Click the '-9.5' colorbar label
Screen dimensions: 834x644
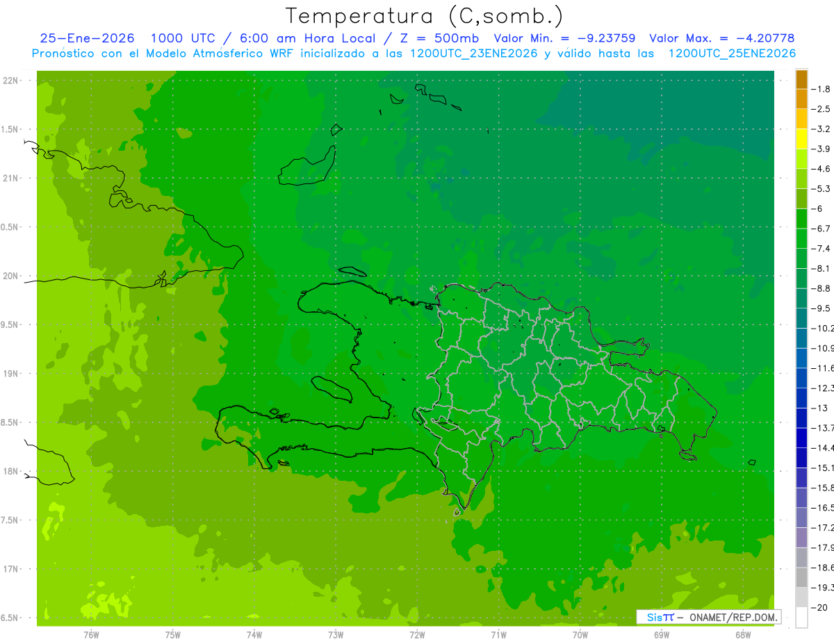(821, 308)
